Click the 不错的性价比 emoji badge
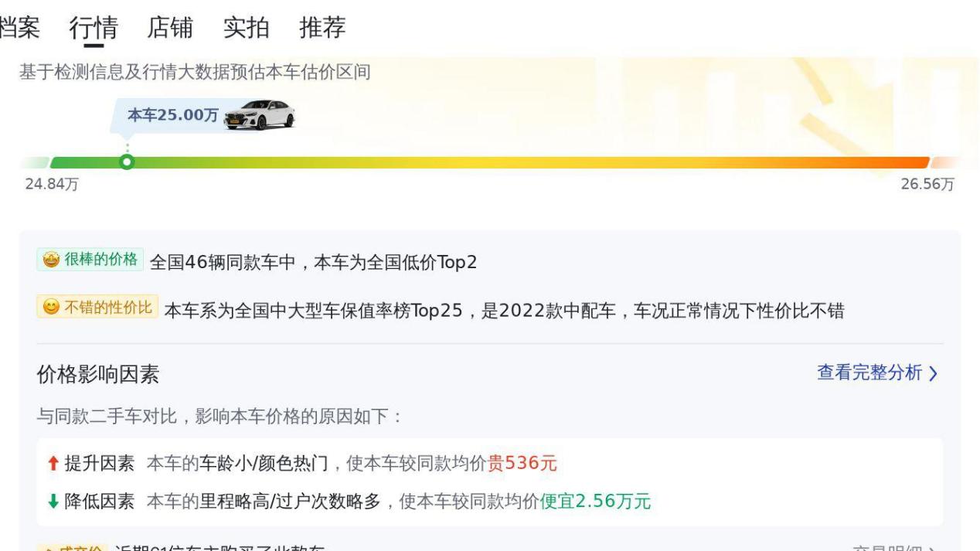 97,307
